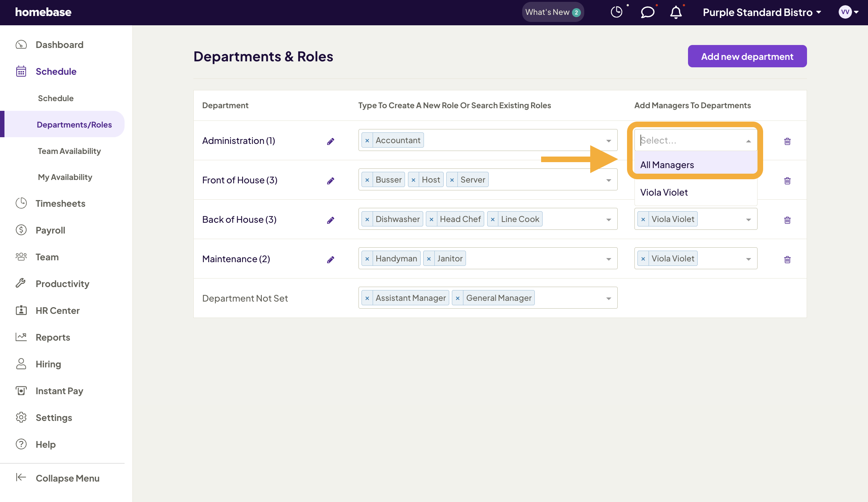Click the pencil icon for Administration department
Viewport: 868px width, 502px height.
pyautogui.click(x=331, y=141)
